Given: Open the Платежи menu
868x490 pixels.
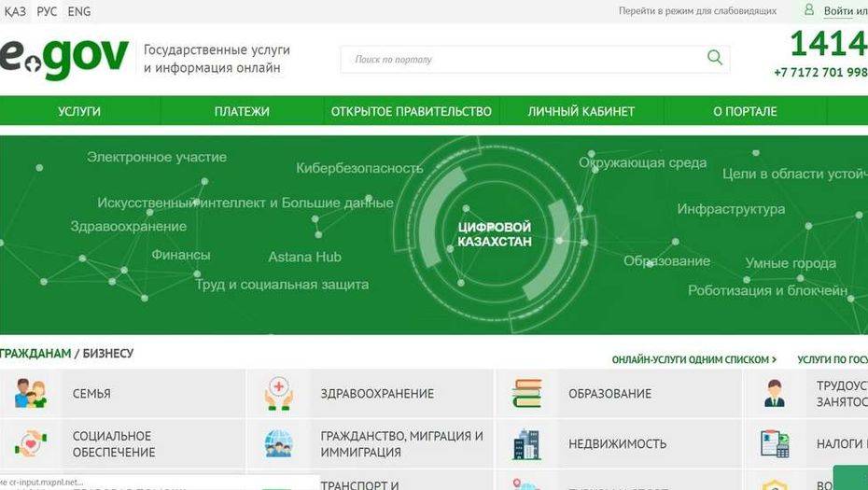Looking at the screenshot, I should 242,111.
